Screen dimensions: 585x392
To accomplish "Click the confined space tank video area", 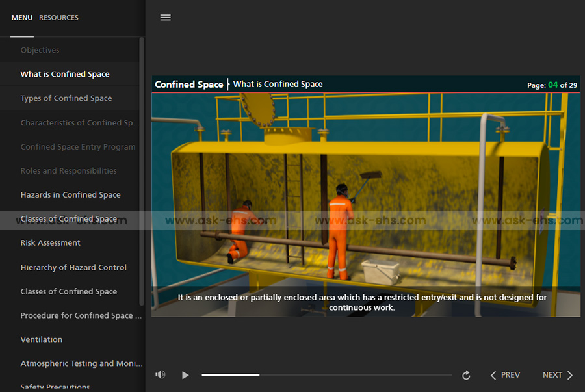I will point(366,195).
